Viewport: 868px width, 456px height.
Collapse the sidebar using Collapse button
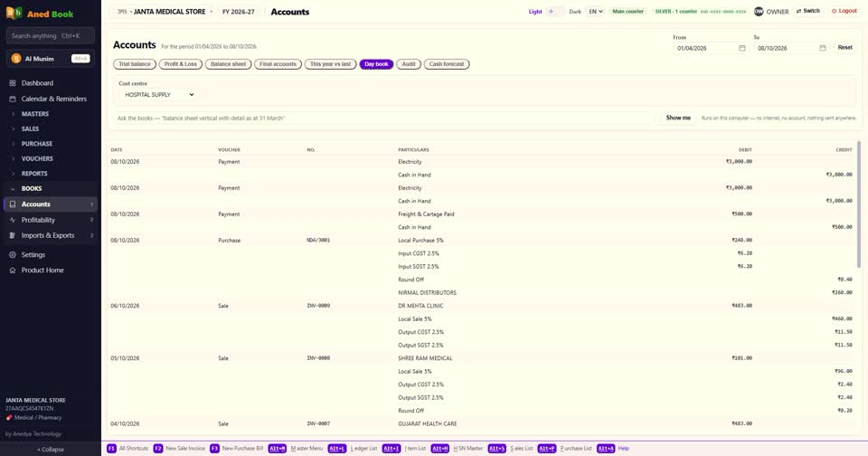click(x=51, y=450)
